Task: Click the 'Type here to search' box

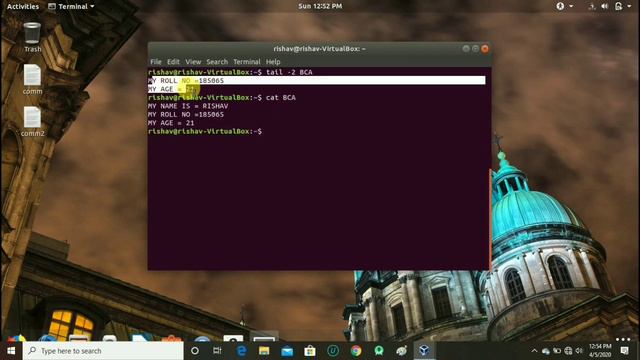Action: (x=103, y=351)
